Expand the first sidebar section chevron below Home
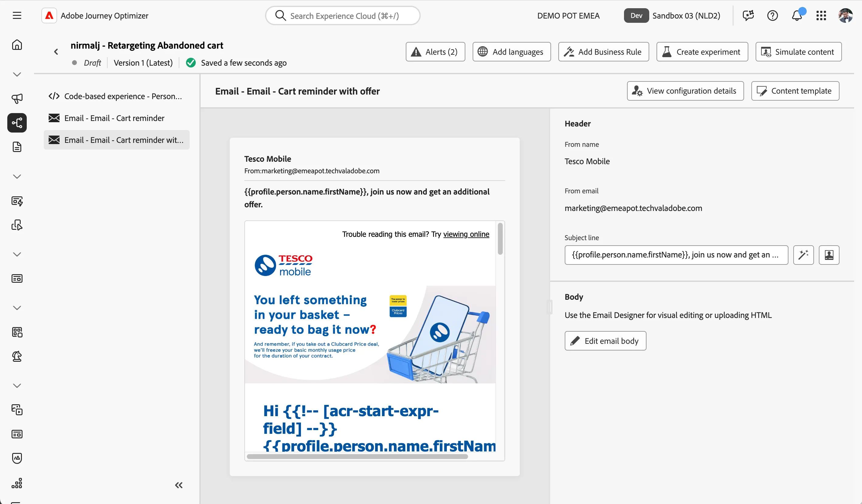 17,74
